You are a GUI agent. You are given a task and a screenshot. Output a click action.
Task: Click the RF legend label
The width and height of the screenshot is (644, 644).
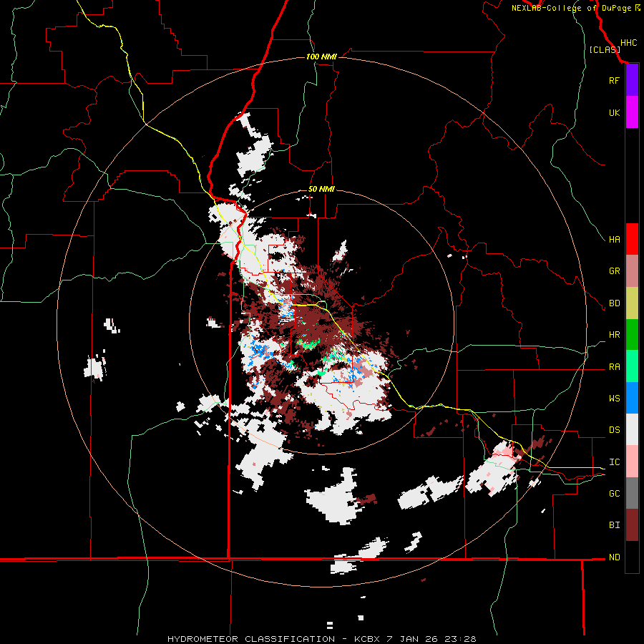click(614, 80)
